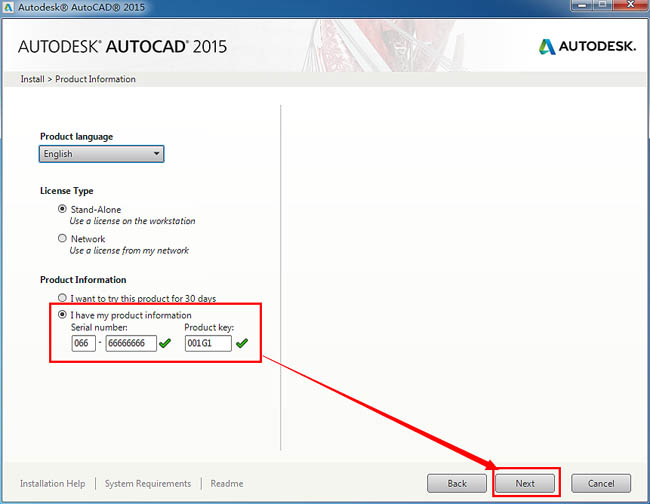Click the 'Product key:' label

(x=209, y=327)
